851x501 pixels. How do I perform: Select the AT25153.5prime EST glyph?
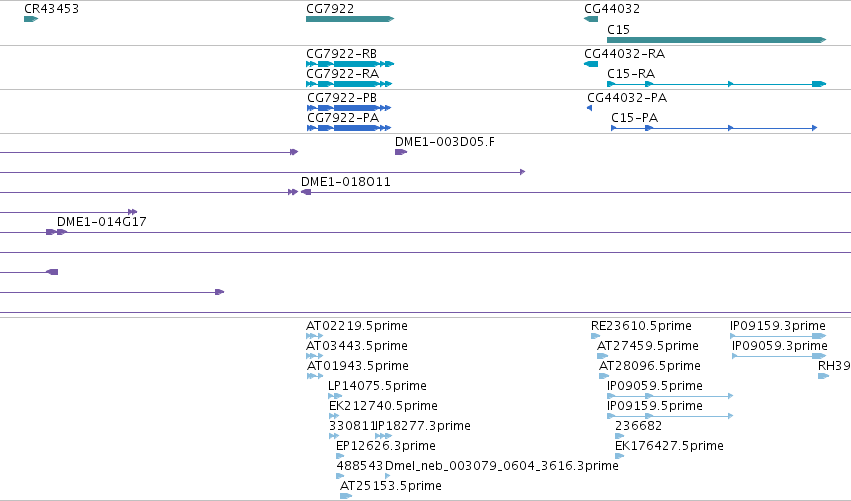pos(346,496)
